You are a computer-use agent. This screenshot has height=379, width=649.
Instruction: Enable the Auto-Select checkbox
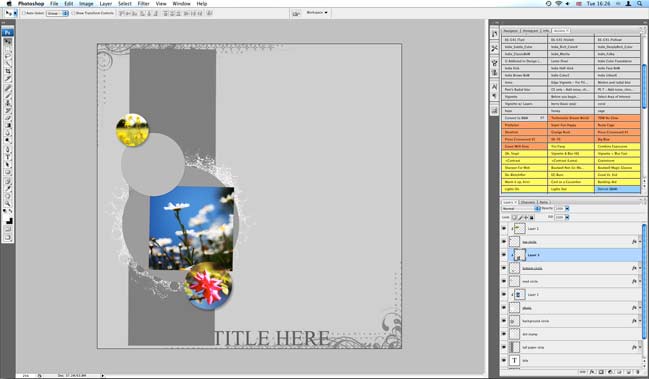24,13
